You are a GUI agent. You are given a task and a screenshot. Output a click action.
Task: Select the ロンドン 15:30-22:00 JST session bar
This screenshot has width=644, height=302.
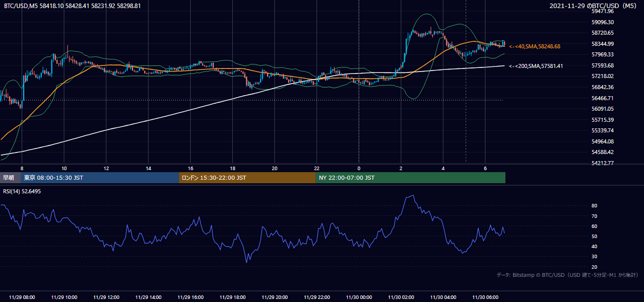point(247,178)
